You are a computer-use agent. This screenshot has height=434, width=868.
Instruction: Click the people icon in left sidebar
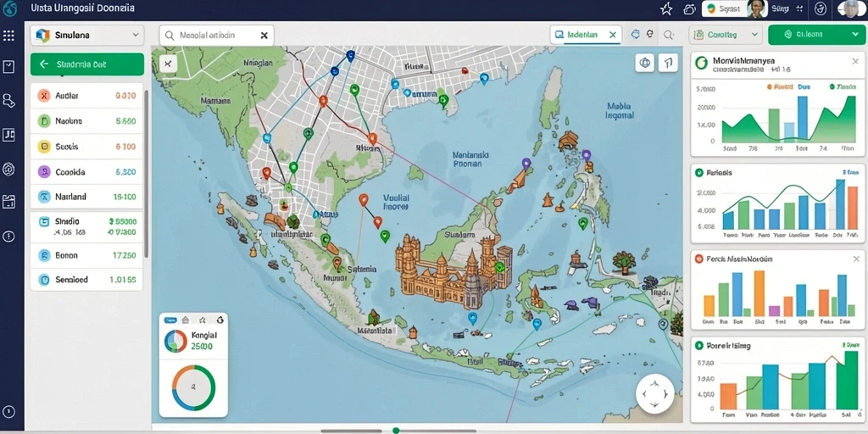pyautogui.click(x=8, y=101)
